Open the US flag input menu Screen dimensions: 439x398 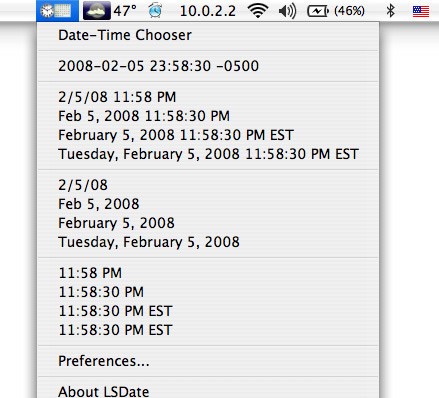pos(421,11)
